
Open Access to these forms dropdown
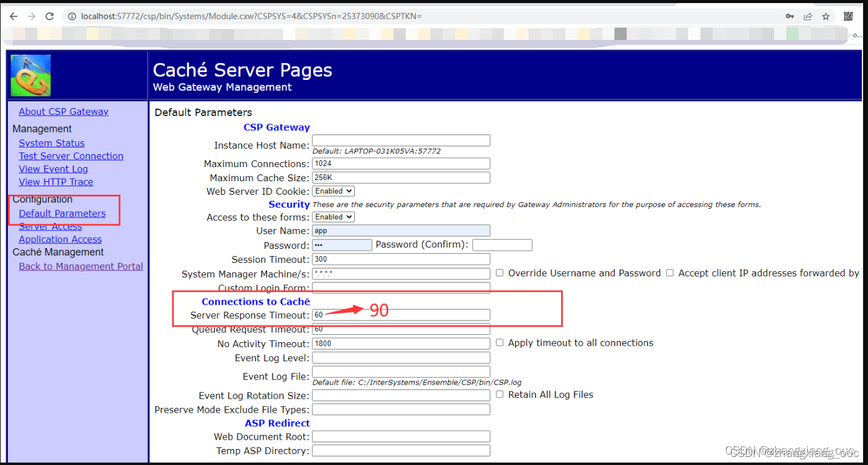tap(334, 217)
